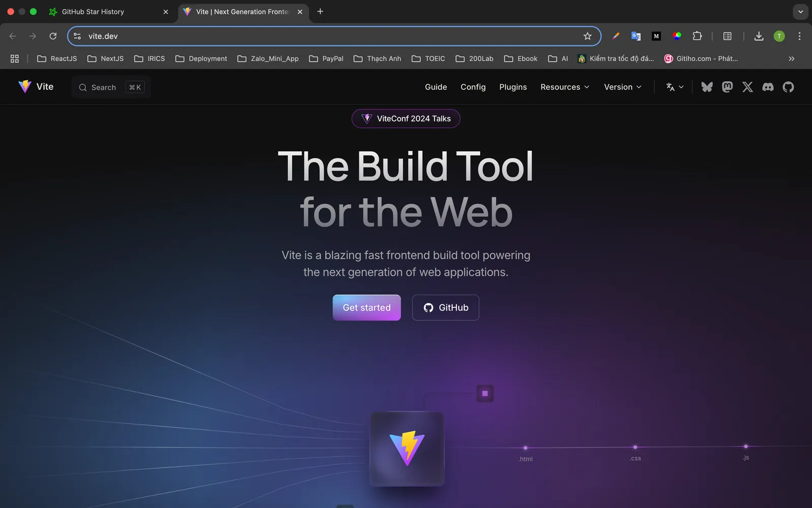The width and height of the screenshot is (812, 508).
Task: Click the Vite logo in the navbar
Action: (36, 86)
